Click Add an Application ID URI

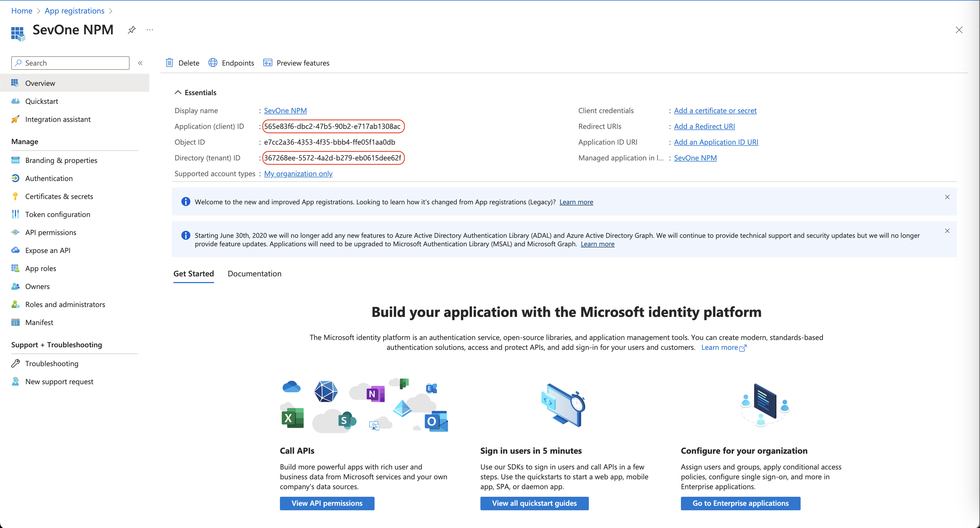(716, 142)
